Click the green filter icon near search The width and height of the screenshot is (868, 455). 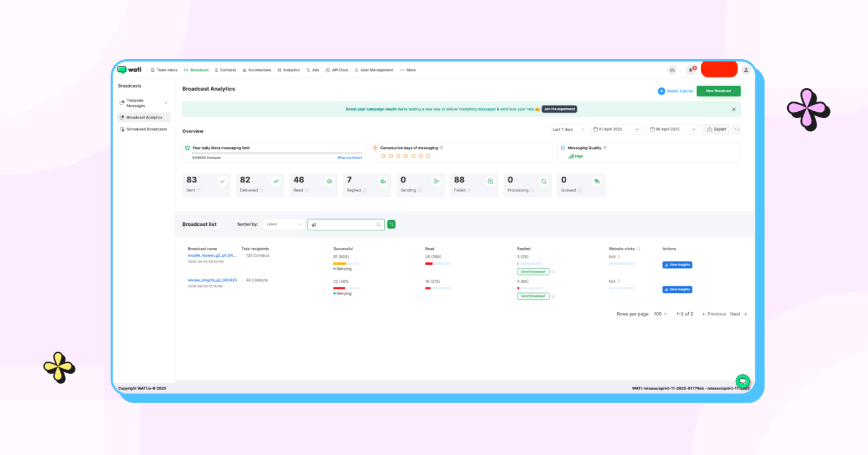coord(391,225)
